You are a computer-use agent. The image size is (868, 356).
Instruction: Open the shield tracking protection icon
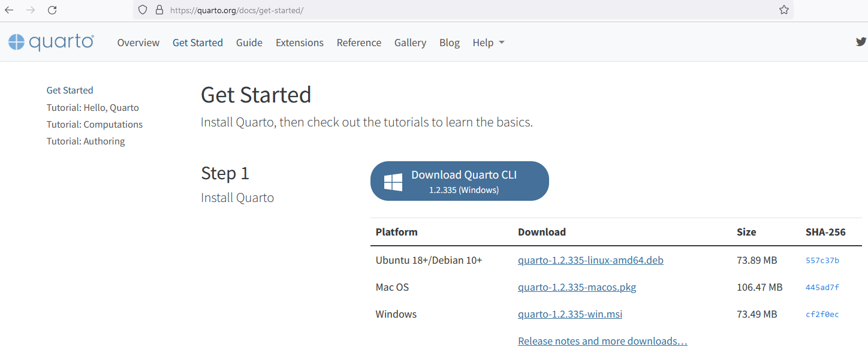click(143, 10)
